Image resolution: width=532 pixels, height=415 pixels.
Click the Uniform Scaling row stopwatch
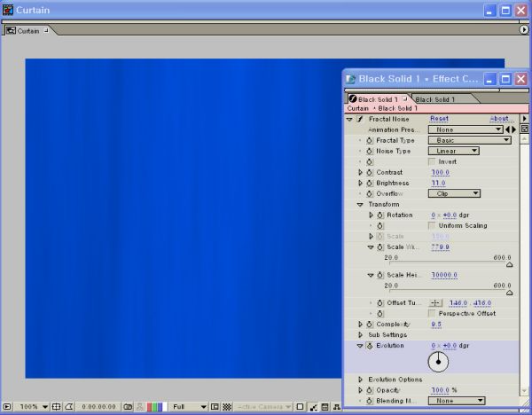[380, 225]
